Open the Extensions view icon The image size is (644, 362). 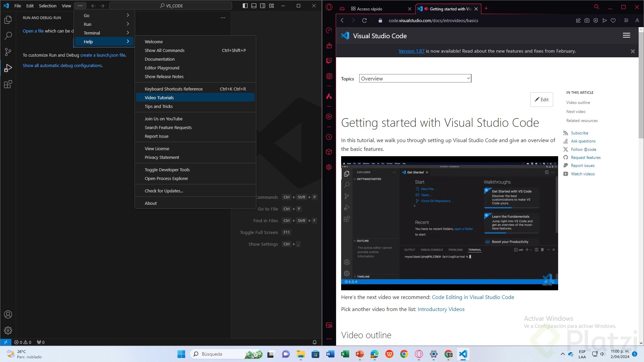pos(8,84)
